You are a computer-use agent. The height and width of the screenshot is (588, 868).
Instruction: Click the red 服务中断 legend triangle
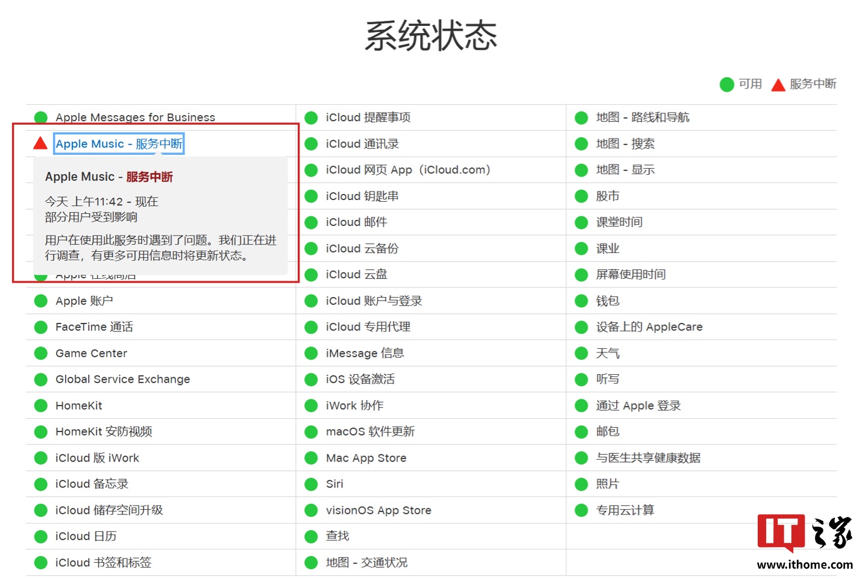(x=778, y=84)
